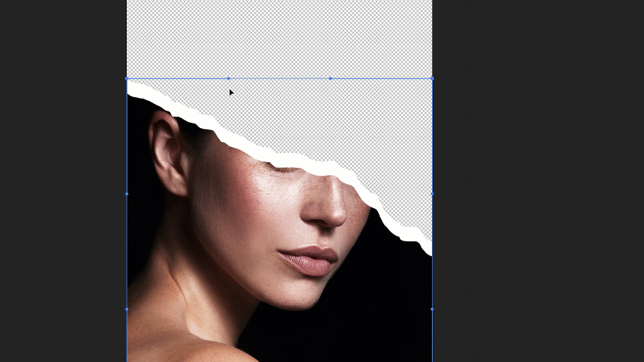Select the top-edge handle right of center
The height and width of the screenshot is (362, 644).
[x=331, y=78]
